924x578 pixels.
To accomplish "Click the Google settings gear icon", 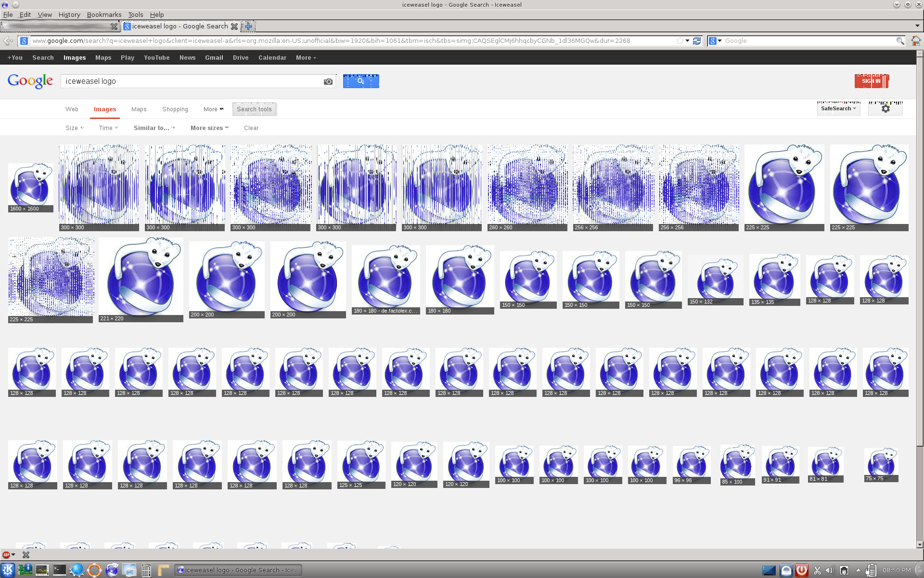I will click(x=885, y=109).
